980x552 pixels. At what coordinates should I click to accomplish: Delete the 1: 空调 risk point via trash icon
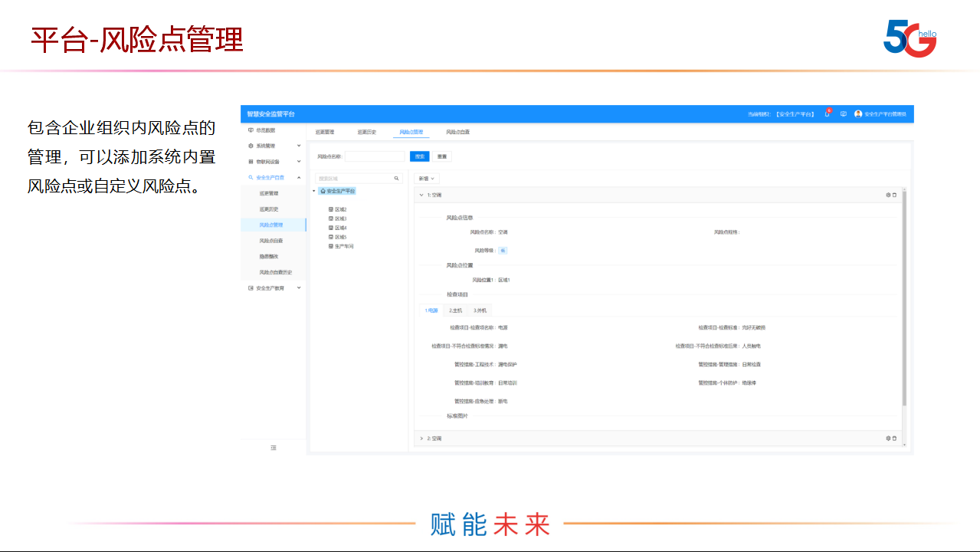894,195
